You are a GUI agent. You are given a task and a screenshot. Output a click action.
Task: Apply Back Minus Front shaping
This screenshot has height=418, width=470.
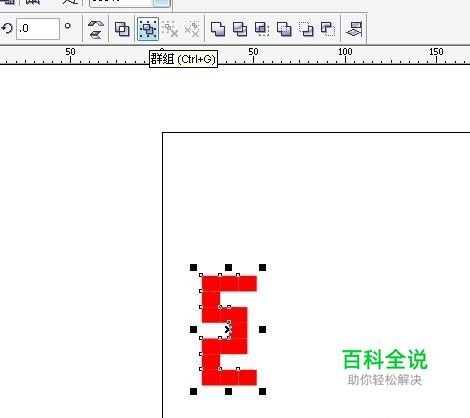click(328, 29)
